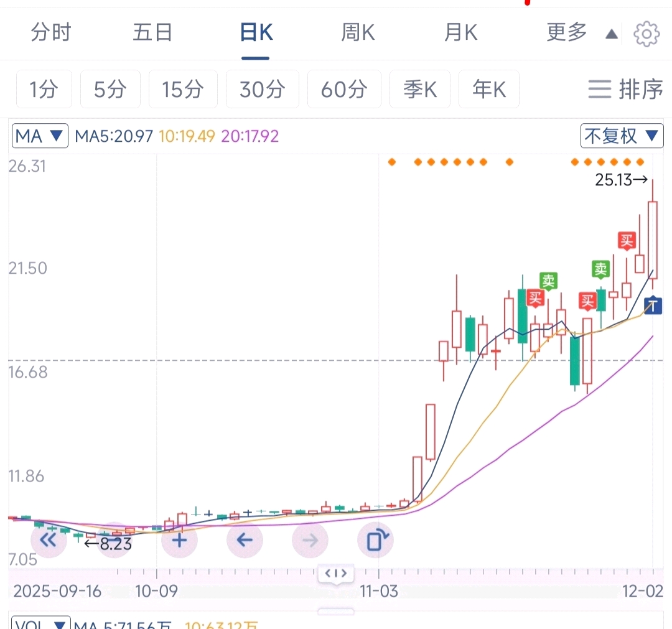Tap the red 买 marker left of right 卖
This screenshot has width=672, height=629.
point(587,301)
